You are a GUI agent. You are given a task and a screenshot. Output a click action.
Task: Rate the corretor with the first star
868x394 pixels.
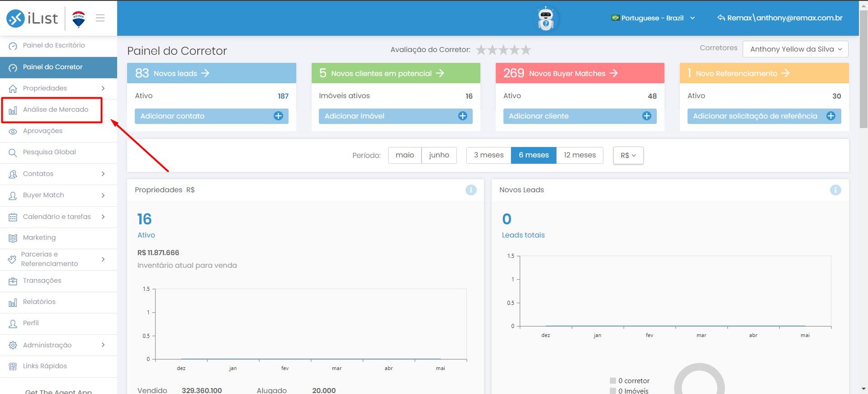coord(481,50)
